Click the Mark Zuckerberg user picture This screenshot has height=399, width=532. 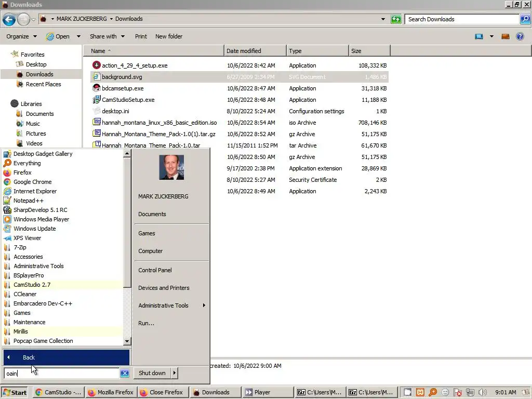click(x=171, y=167)
